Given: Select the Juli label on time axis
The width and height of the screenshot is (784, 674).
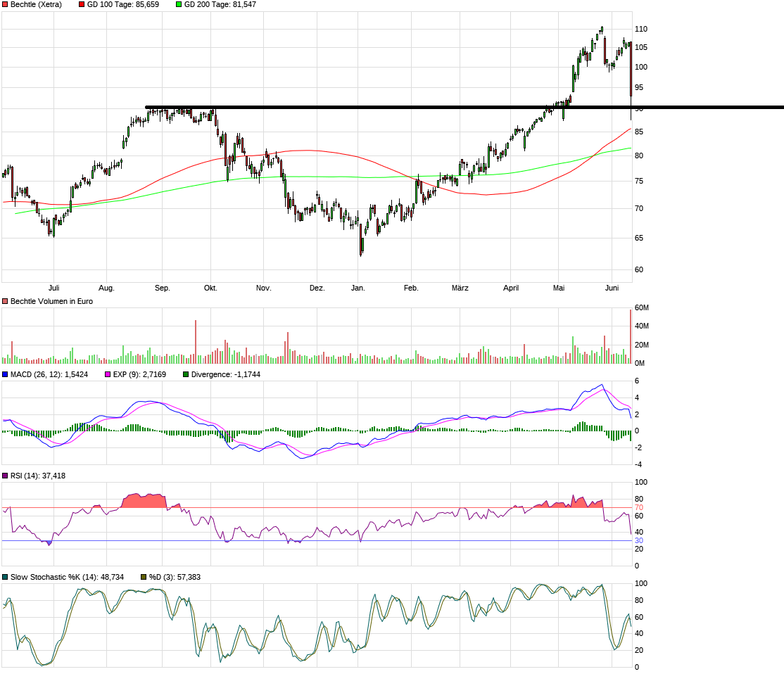Looking at the screenshot, I should pyautogui.click(x=53, y=288).
